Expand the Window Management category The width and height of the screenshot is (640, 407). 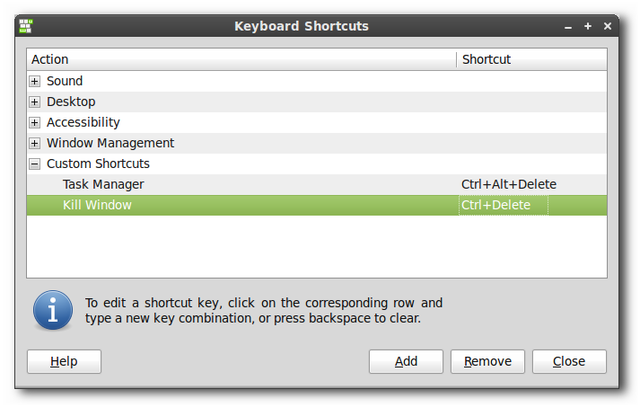(35, 143)
